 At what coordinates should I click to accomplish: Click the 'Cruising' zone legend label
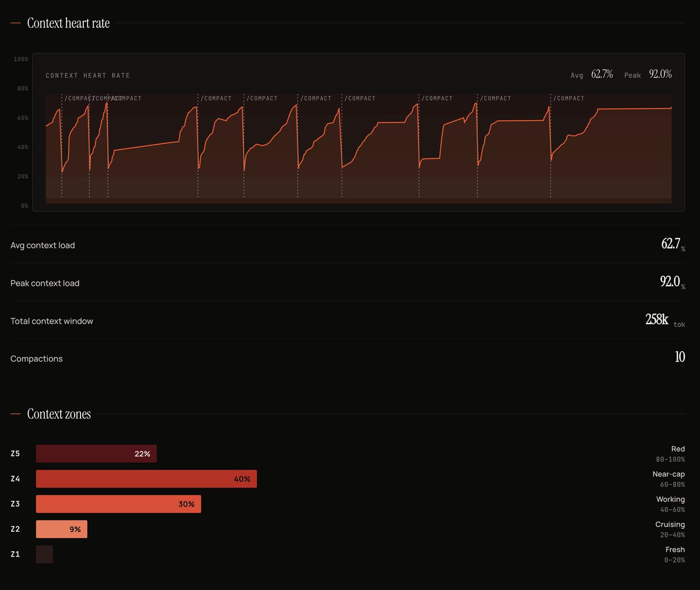tap(670, 524)
